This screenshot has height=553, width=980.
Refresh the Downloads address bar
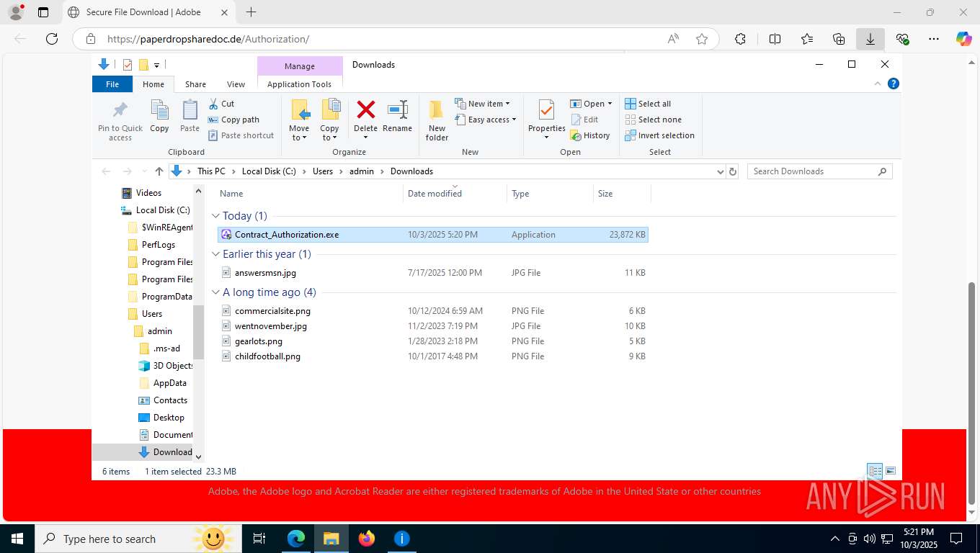(733, 171)
